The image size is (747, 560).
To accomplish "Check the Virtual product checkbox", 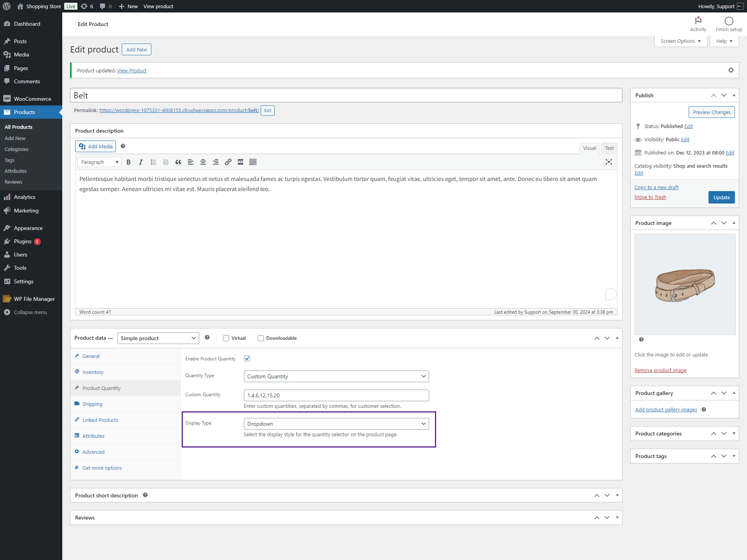I will coord(226,338).
